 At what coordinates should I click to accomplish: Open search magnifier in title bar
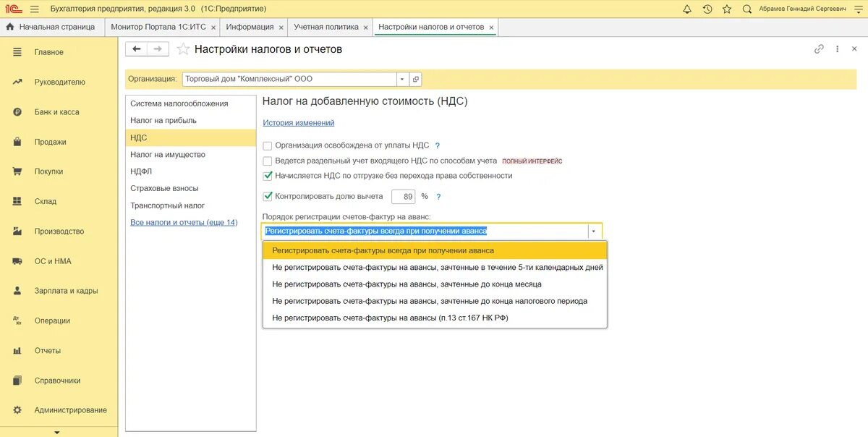pyautogui.click(x=747, y=9)
